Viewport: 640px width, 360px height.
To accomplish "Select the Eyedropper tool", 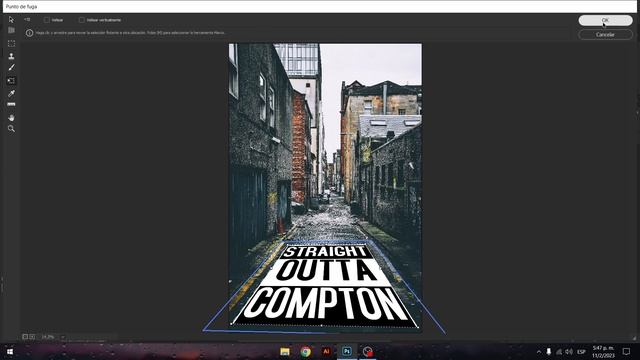I will 11,93.
